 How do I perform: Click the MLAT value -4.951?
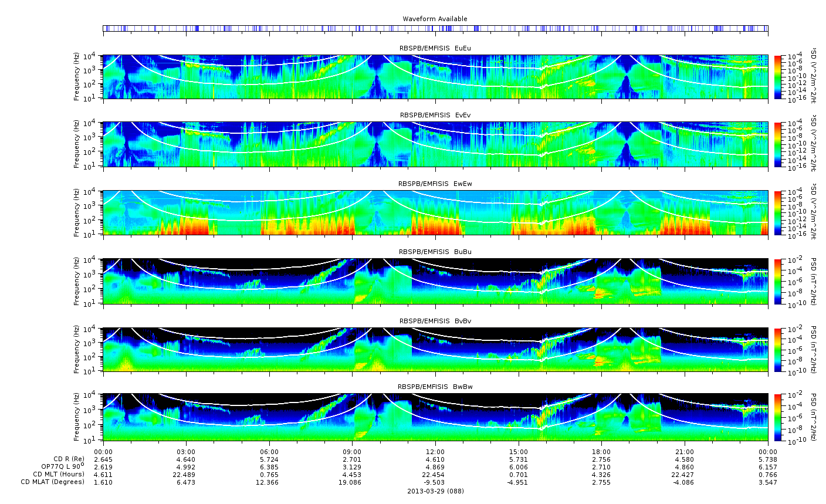click(519, 482)
